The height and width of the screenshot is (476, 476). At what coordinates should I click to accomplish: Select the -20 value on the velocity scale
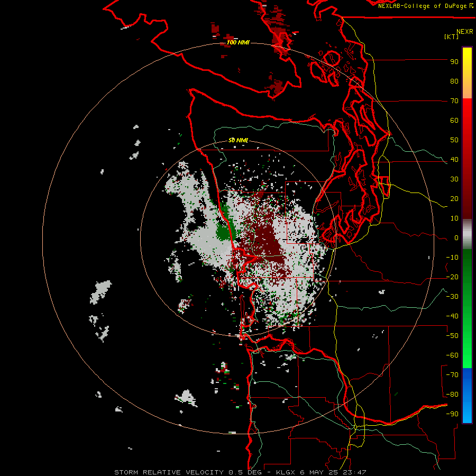point(452,277)
